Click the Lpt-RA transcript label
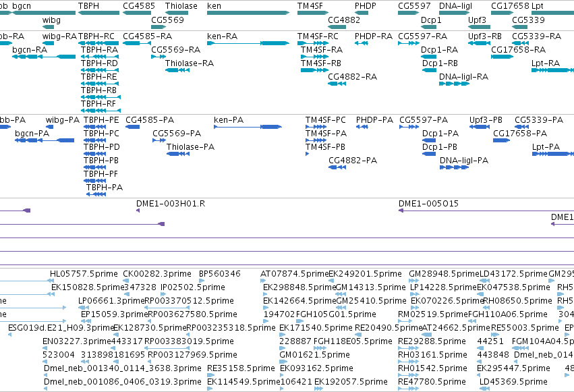The width and height of the screenshot is (574, 392). pos(546,63)
